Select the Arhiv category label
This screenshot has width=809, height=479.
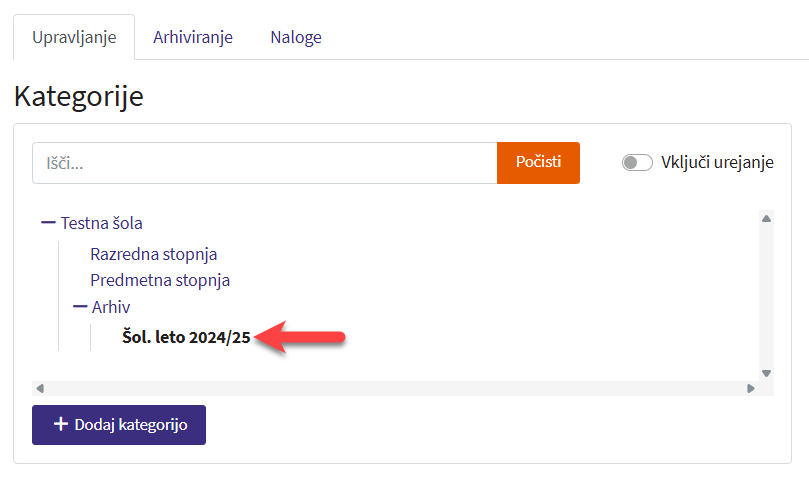110,307
